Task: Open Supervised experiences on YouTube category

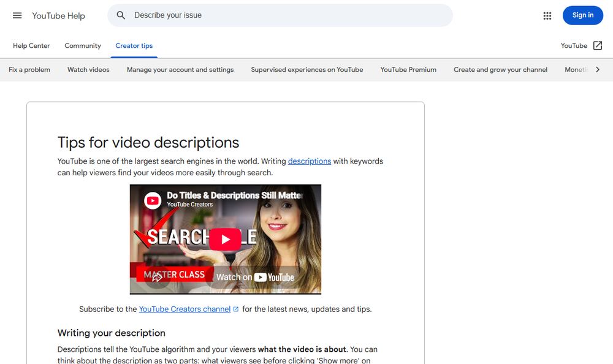Action: pos(307,70)
